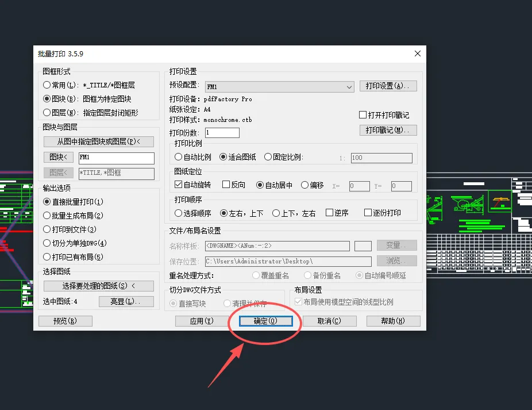Click the 取消(C) cancel button

click(329, 321)
